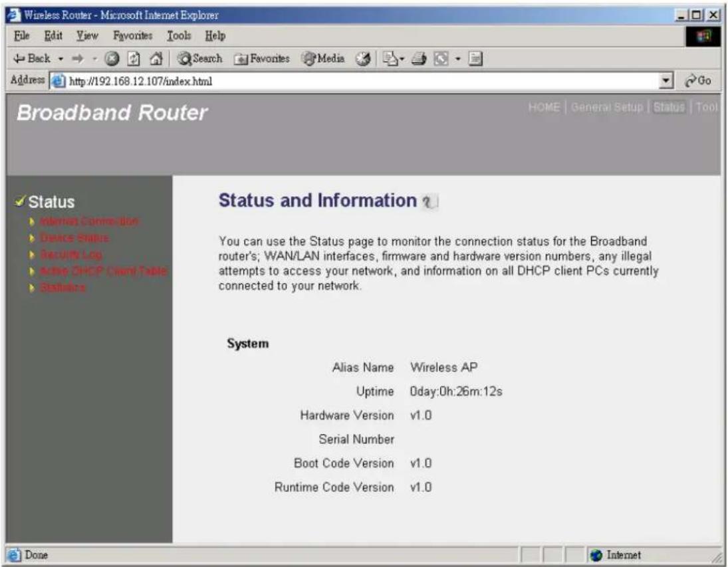Click the yellow arrow beside Security Log

pyautogui.click(x=32, y=255)
